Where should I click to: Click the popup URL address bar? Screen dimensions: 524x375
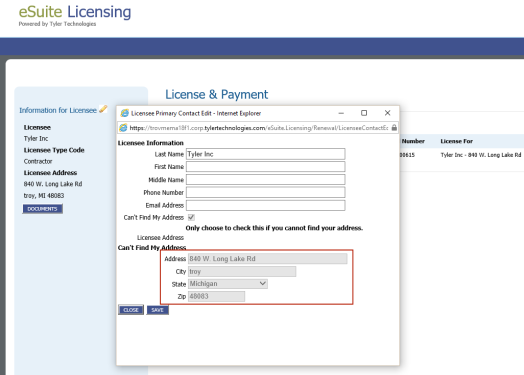click(259, 128)
